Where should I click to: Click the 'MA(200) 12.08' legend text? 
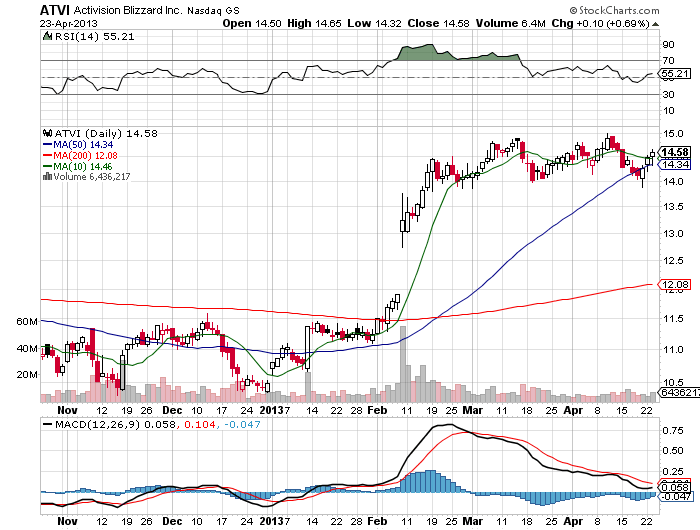click(85, 155)
